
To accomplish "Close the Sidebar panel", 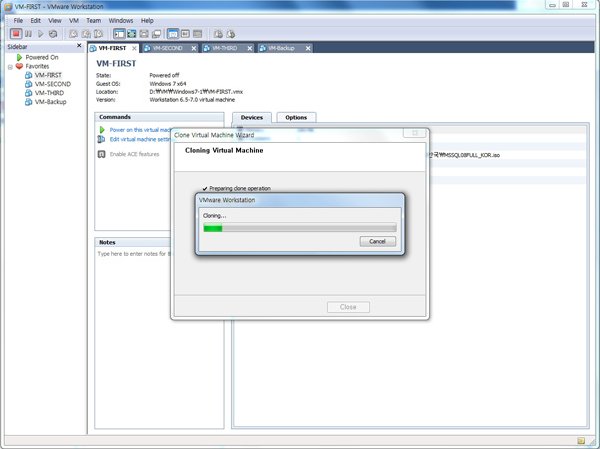I will [x=79, y=46].
